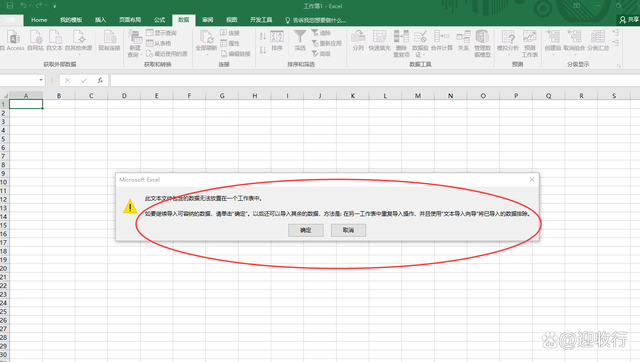Viewport: 640px width, 362px height.
Task: Close the Microsoft Excel dialog
Action: (x=531, y=179)
